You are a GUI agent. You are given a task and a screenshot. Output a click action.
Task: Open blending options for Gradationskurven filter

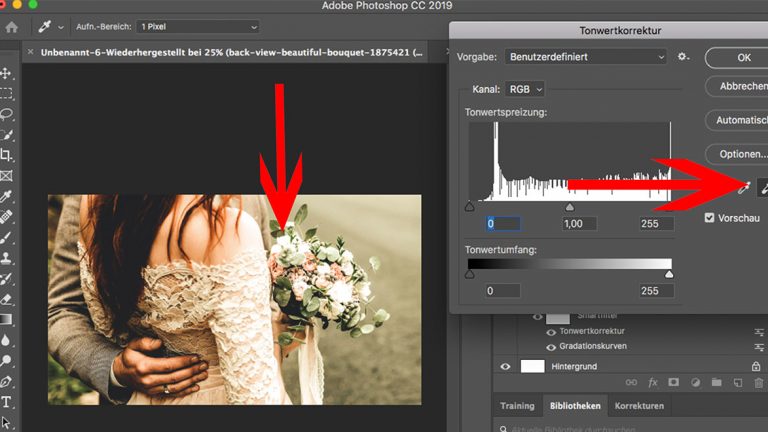[759, 347]
